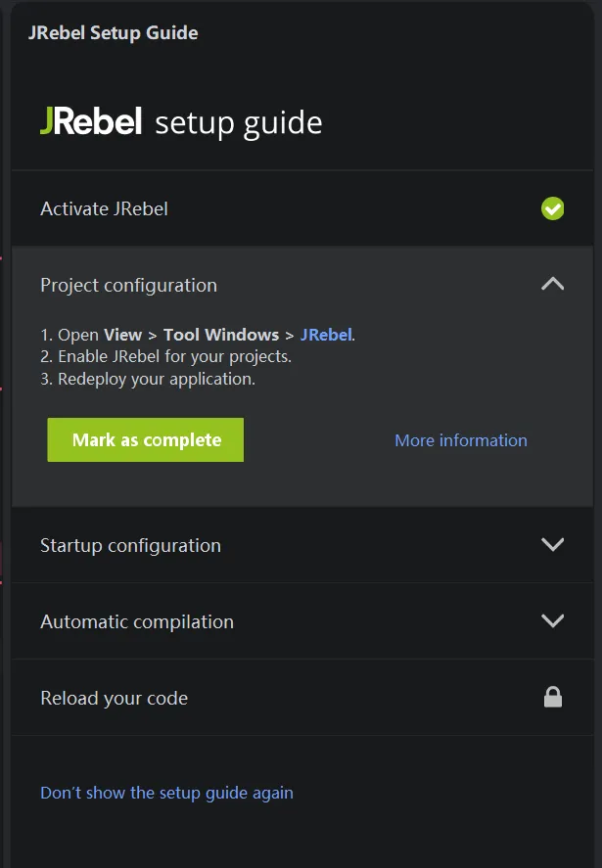The height and width of the screenshot is (868, 602).
Task: Select the Automatic compilation step label
Action: coord(137,621)
